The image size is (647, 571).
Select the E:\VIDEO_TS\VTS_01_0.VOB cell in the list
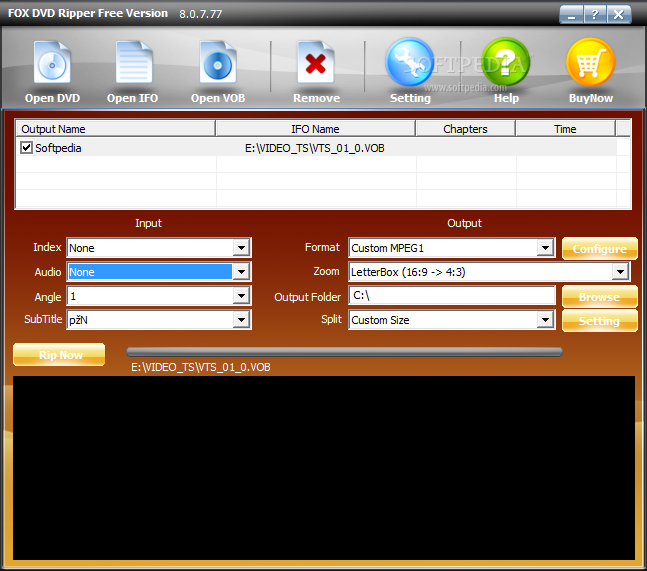click(315, 148)
